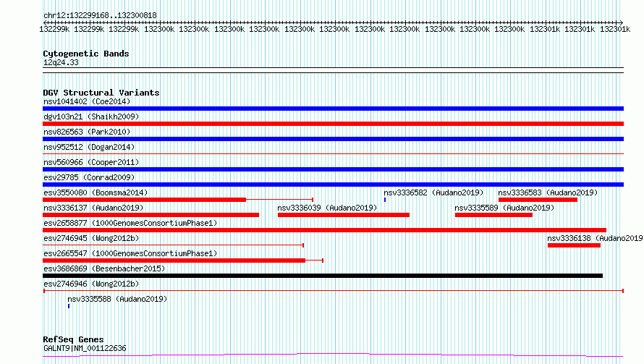Viewport: 644px width, 364px height.
Task: Click the nsv3335589 (Audano2019) label
Action: [x=504, y=208]
